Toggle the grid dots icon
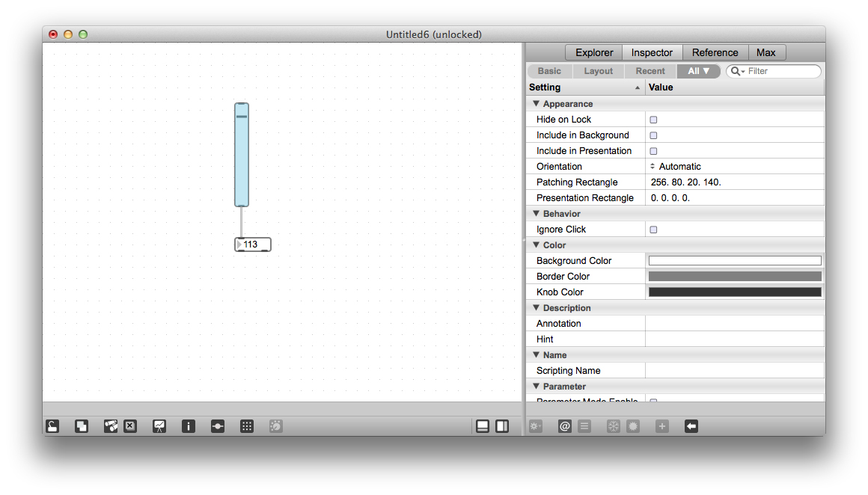 (x=247, y=426)
